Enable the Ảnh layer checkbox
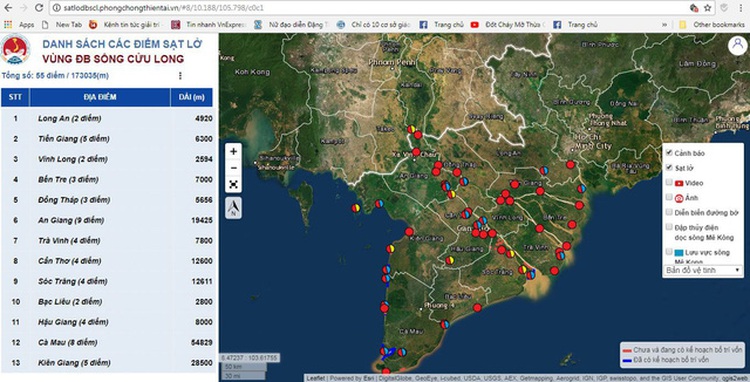Screen dimensions: 750x382 point(669,197)
